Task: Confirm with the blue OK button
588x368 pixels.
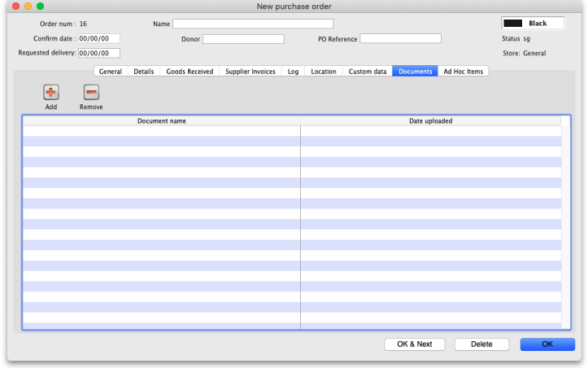Action: tap(547, 344)
